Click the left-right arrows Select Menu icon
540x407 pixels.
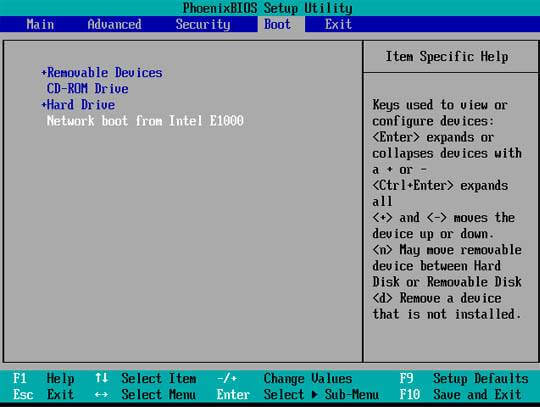pos(101,395)
